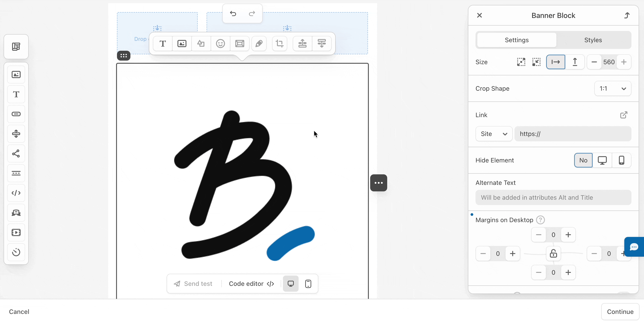Switch to the Styles tab
Screen dimensions: 644x324
point(593,40)
